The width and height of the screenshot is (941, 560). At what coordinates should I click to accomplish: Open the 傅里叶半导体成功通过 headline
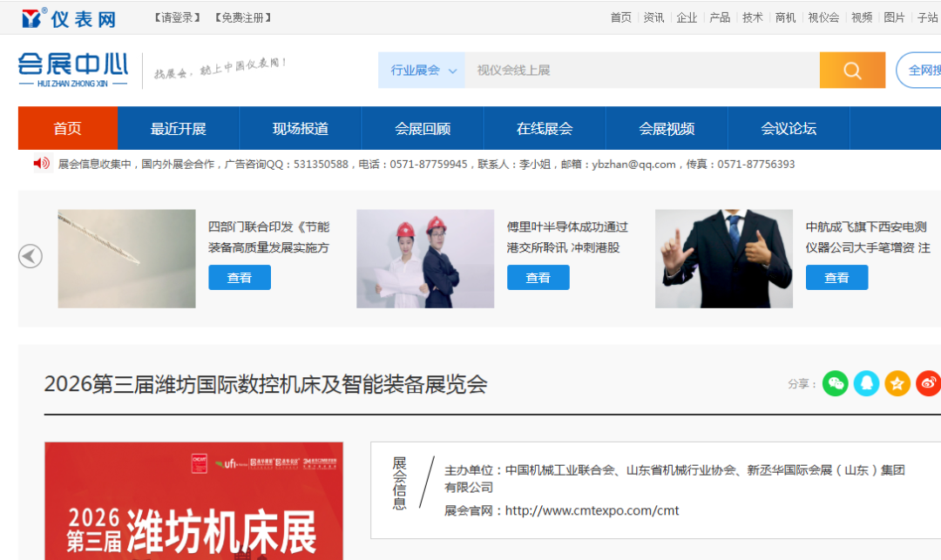567,226
